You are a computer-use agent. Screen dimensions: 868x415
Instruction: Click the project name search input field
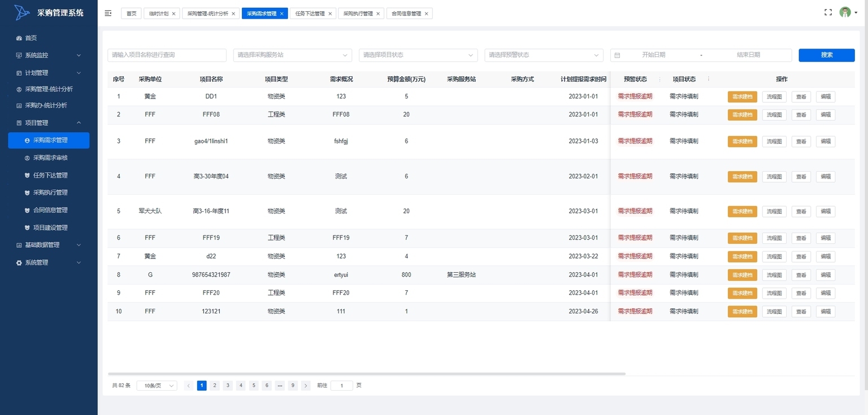[167, 55]
